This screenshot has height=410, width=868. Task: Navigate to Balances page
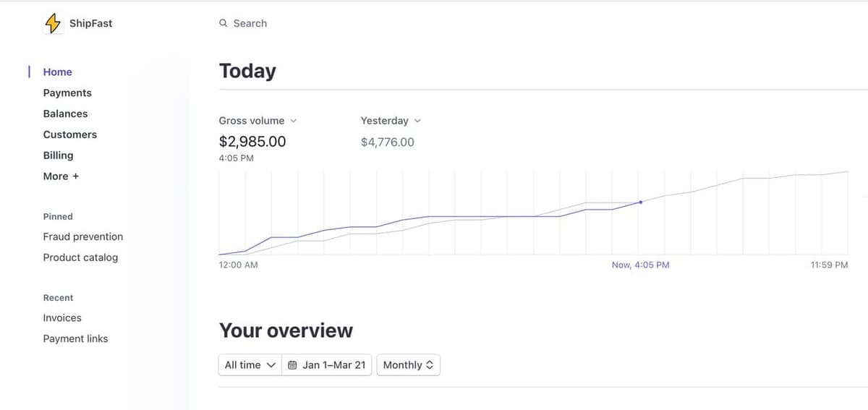pos(65,114)
